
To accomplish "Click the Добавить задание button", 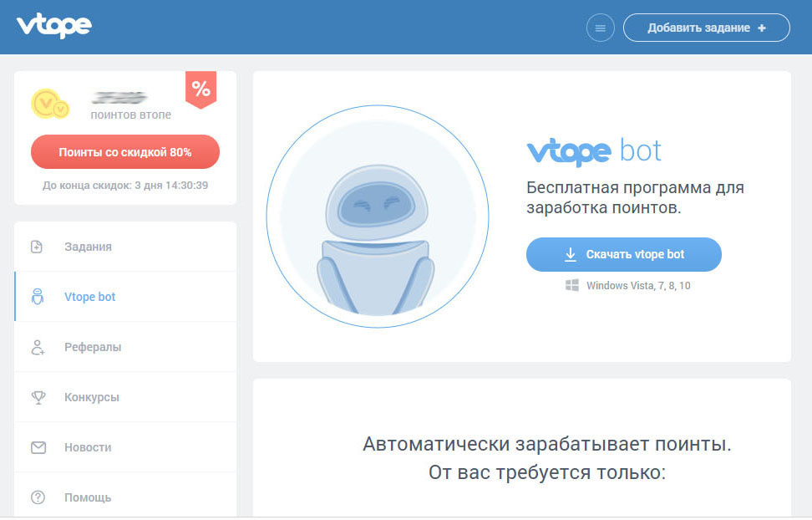I will point(706,27).
